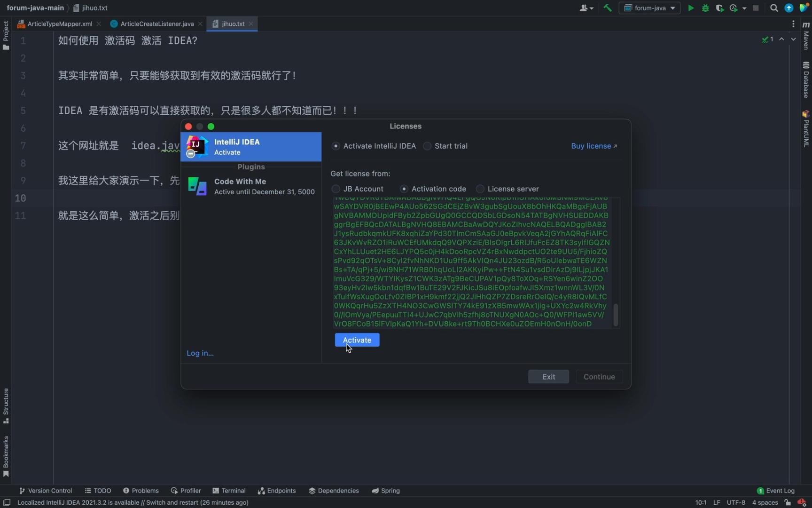Click the inspection checkmark indicator
Viewport: 812px width, 508px height.
pos(768,40)
